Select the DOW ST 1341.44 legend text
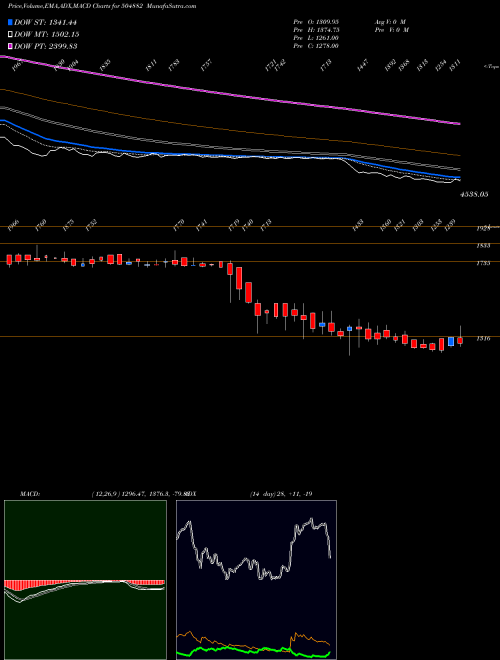Screen dimensions: 500x660 45,23
